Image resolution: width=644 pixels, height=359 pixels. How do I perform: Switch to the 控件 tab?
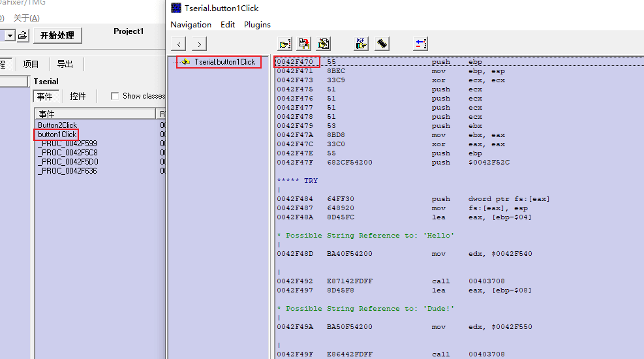78,96
